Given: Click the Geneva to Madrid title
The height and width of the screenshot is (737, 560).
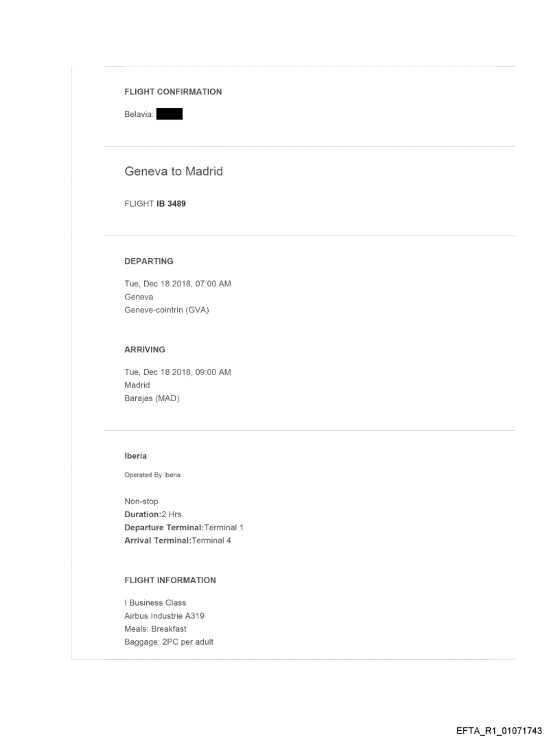Looking at the screenshot, I should pos(174,172).
